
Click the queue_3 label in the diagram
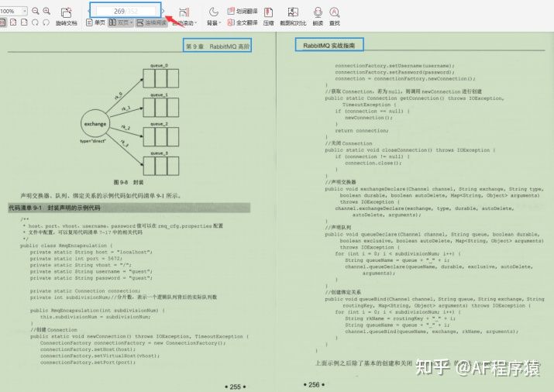tap(159, 153)
